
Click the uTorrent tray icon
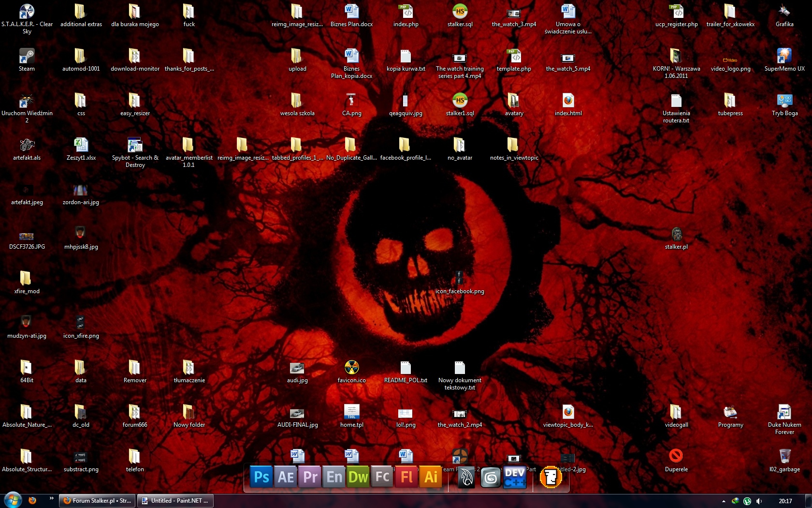coord(747,501)
